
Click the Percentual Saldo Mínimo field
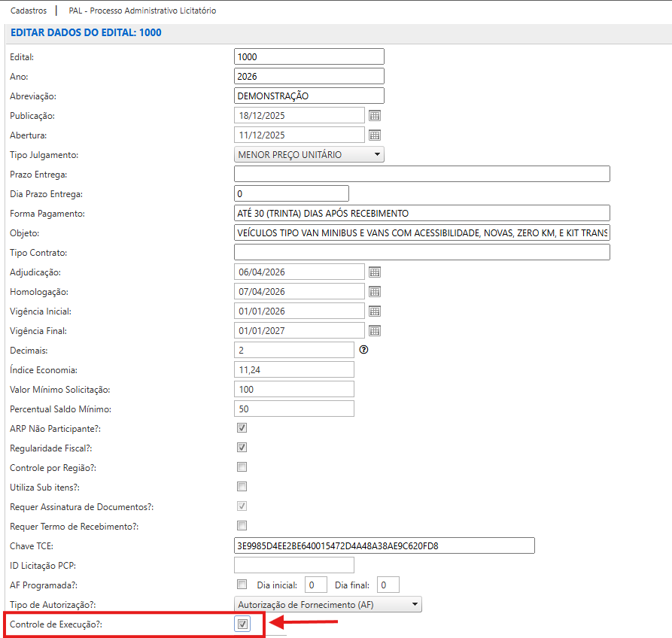(294, 409)
